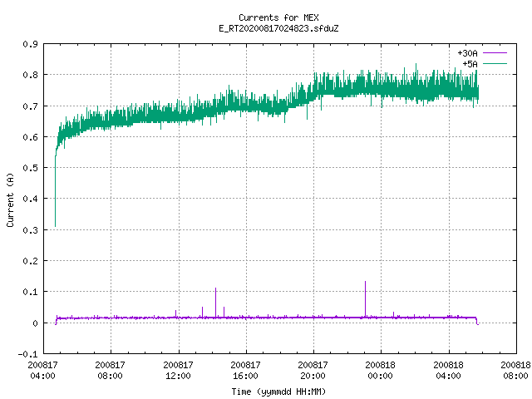532x399 pixels.
Task: Click the green +5A legend line sample
Action: click(x=495, y=63)
